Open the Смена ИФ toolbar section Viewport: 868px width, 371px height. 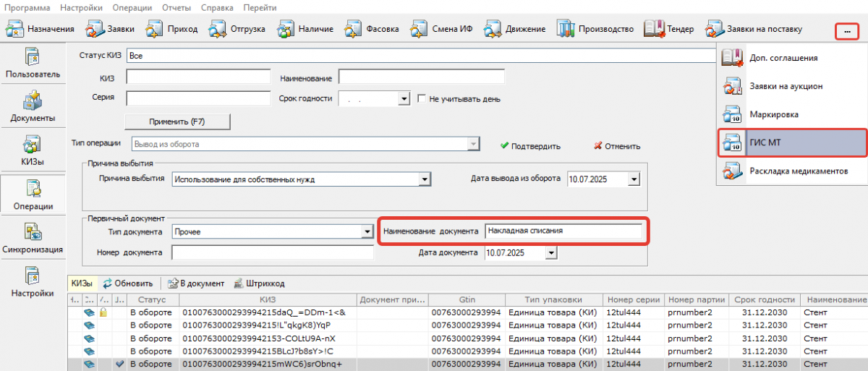click(x=442, y=29)
